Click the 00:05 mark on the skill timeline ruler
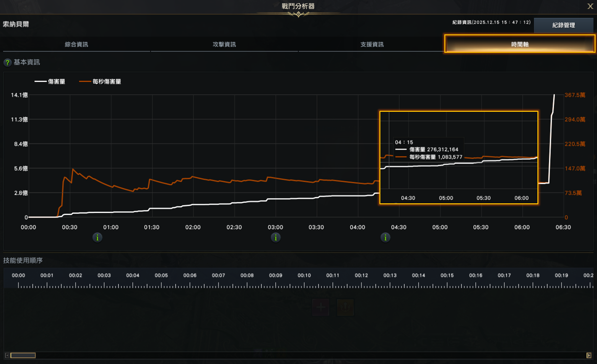The image size is (597, 364). point(161,276)
